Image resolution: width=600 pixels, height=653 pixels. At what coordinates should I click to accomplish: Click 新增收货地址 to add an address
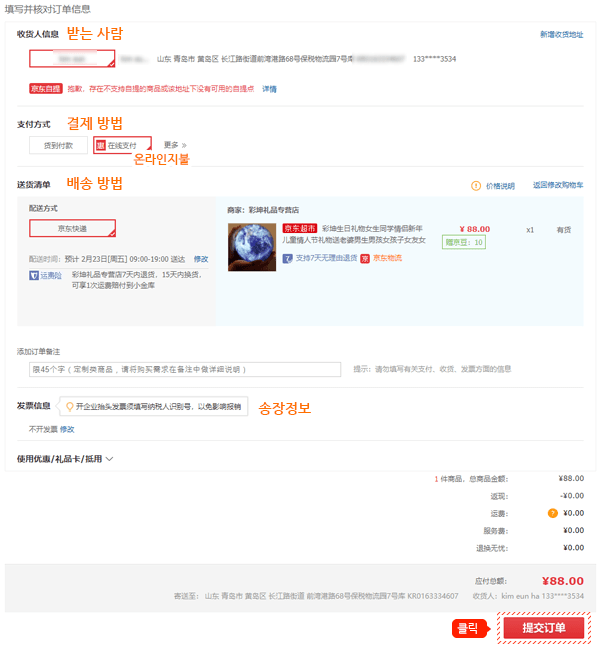coord(561,35)
